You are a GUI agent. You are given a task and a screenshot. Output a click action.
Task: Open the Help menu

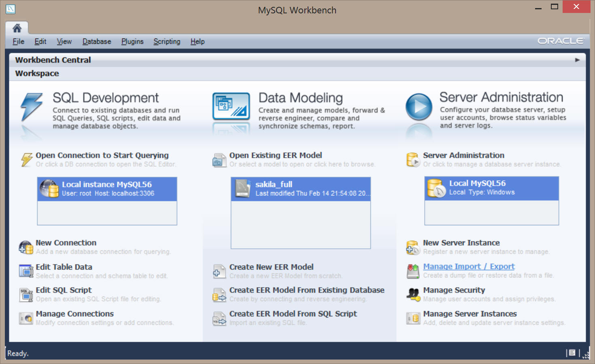click(x=198, y=41)
